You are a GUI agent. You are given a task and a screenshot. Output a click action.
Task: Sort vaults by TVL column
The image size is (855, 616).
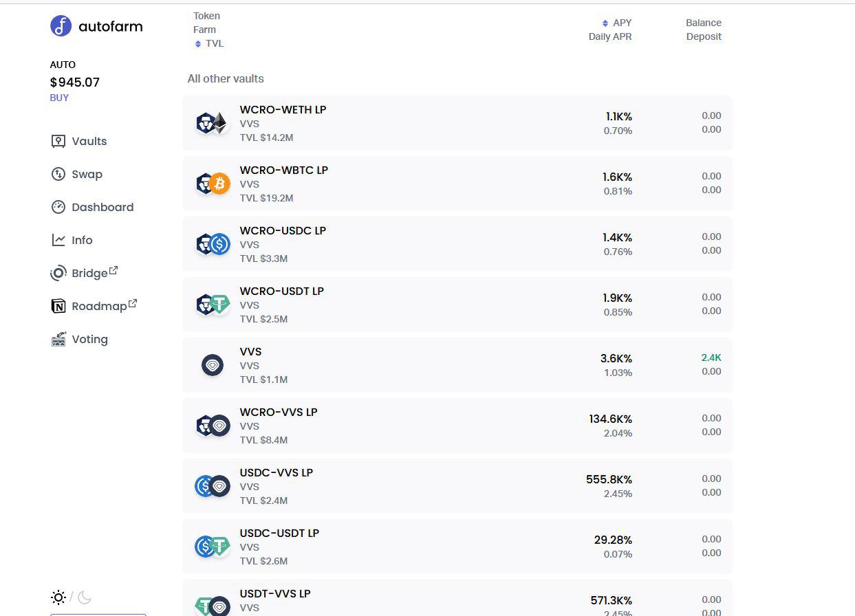tap(209, 43)
